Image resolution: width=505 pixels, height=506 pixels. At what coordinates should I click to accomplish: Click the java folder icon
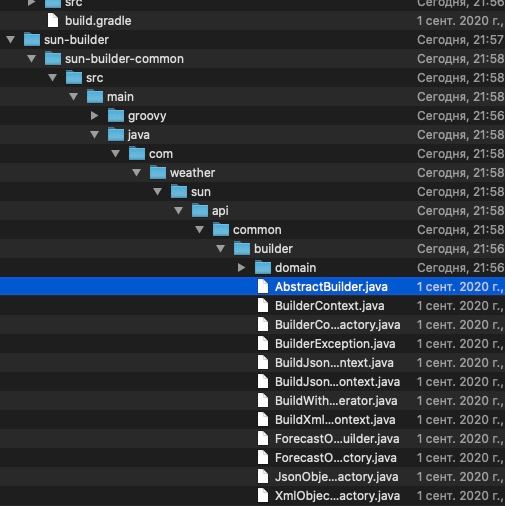pyautogui.click(x=116, y=134)
